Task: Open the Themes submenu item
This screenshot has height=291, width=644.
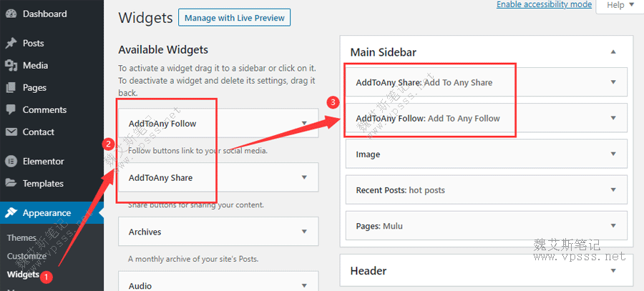Action: tap(21, 238)
